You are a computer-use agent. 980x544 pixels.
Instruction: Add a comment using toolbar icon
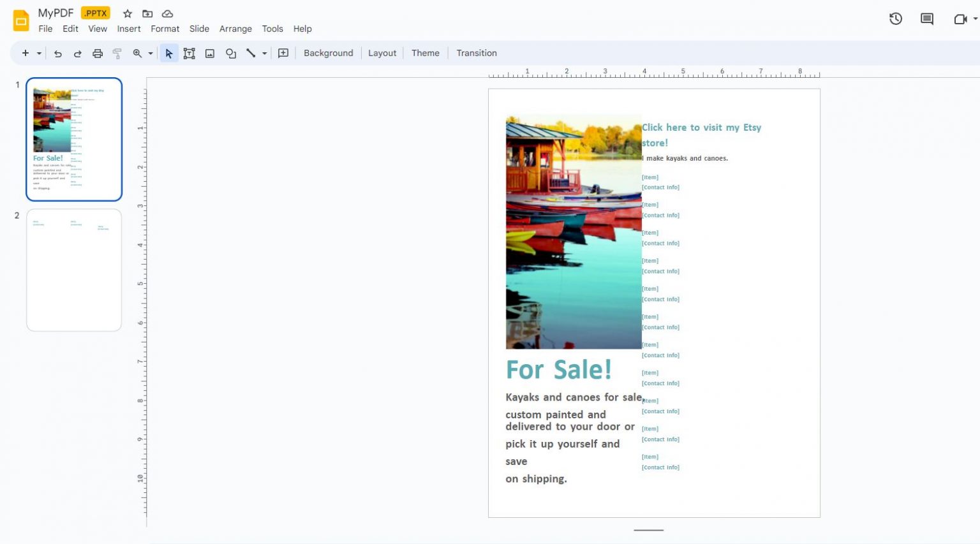283,54
